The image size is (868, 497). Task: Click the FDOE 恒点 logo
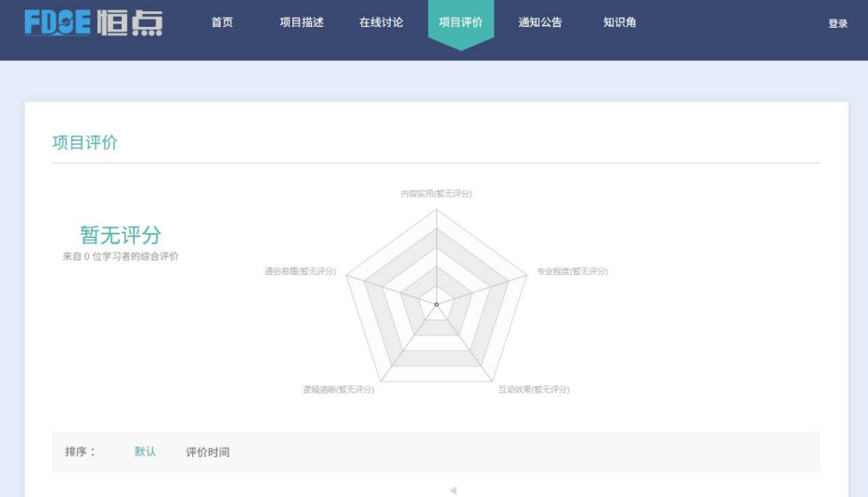pyautogui.click(x=93, y=22)
